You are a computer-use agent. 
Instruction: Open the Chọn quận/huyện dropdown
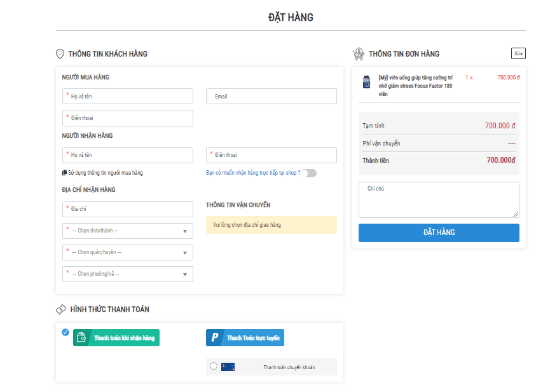tap(128, 252)
